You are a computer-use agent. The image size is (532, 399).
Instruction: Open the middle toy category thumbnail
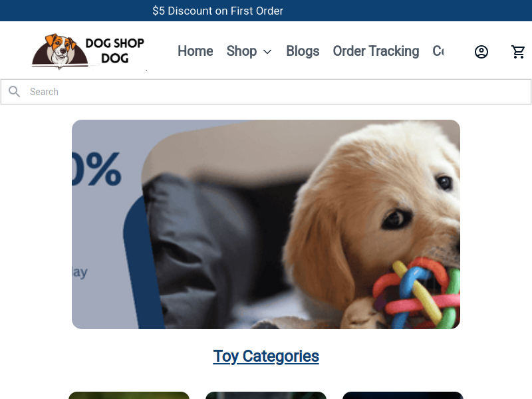[x=266, y=395]
